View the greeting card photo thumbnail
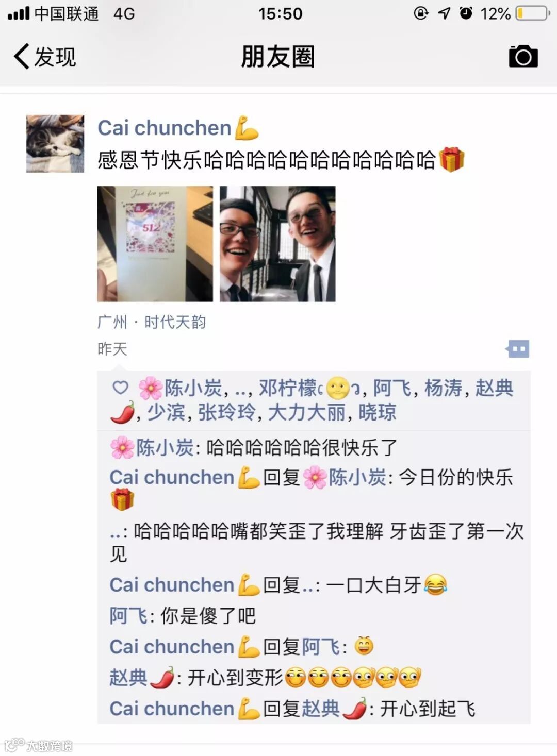This screenshot has height=756, width=557. [155, 244]
